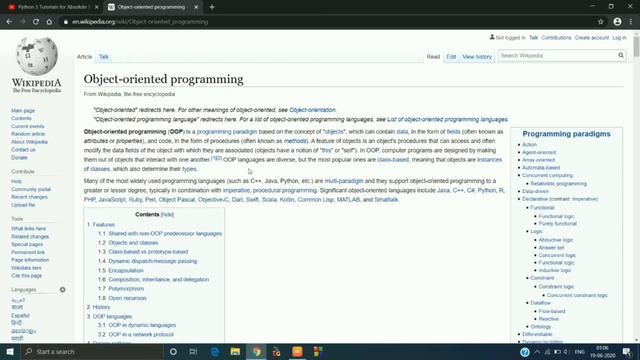
Task: Click the Start a search taskbar box
Action: click(92, 351)
